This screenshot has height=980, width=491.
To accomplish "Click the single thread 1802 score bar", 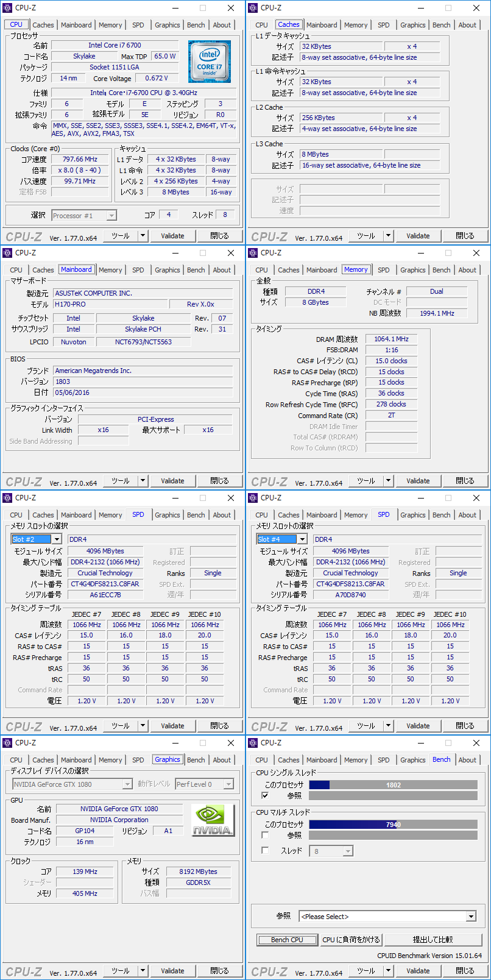I will [x=393, y=785].
